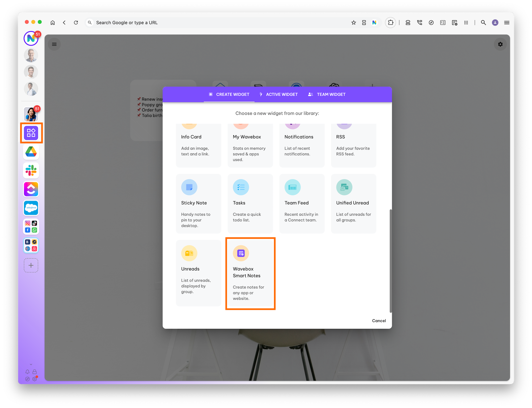Choose the Notifications widget
Viewport: 532px width, 408px height.
click(x=302, y=145)
